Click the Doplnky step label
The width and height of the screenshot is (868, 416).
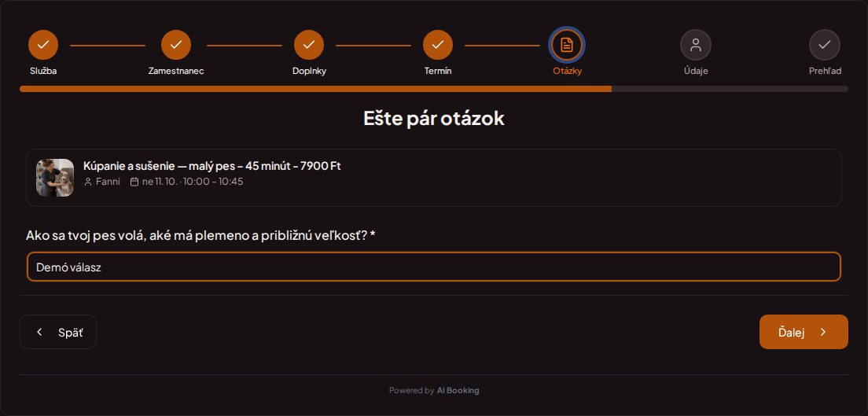tap(309, 71)
